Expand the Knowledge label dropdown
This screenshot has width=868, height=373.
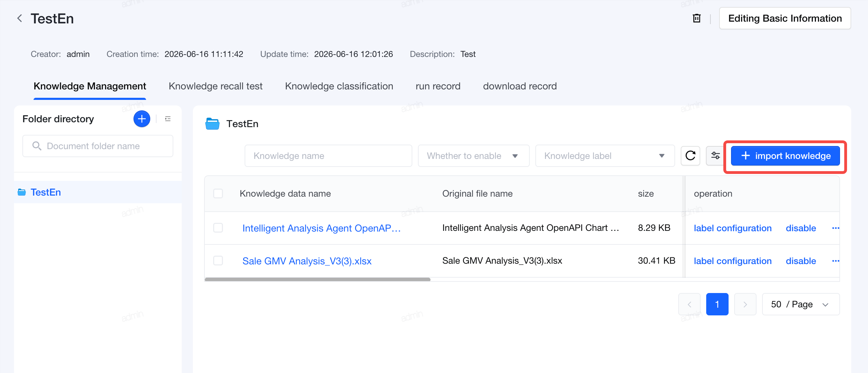[605, 156]
